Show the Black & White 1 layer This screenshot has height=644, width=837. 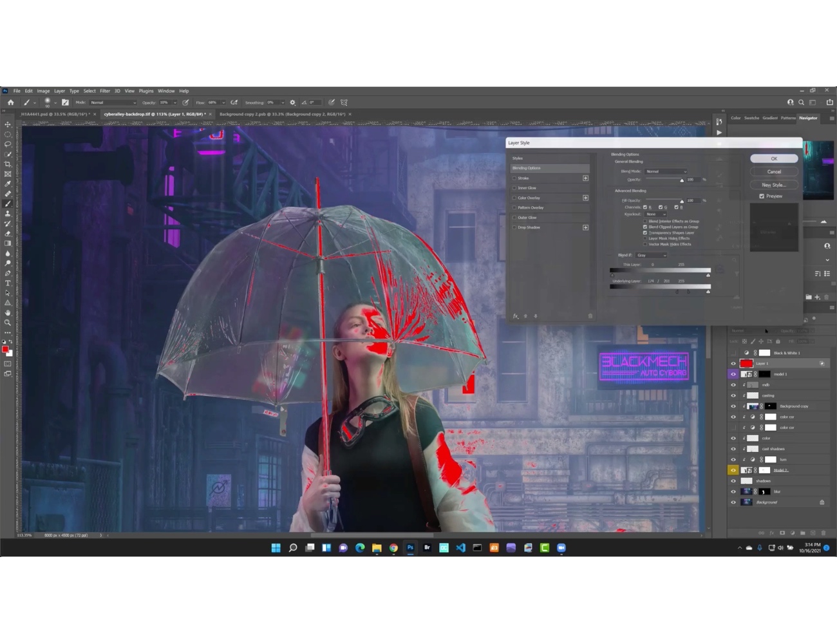[x=733, y=352]
